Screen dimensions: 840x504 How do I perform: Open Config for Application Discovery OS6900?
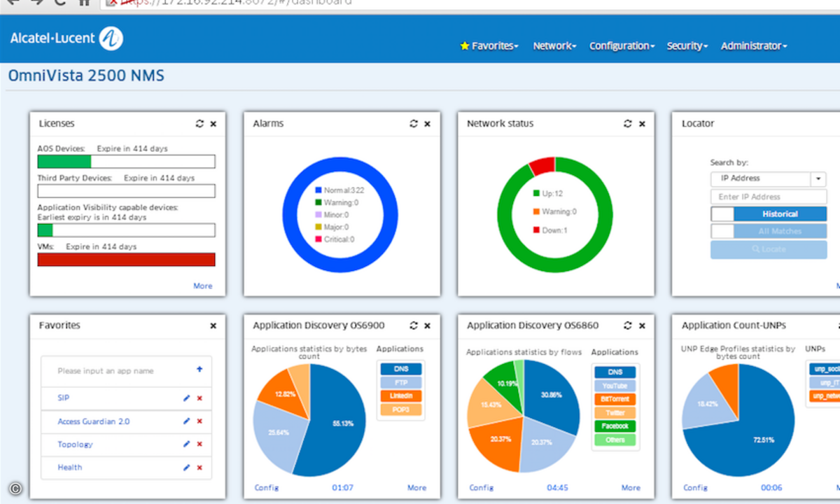point(266,487)
